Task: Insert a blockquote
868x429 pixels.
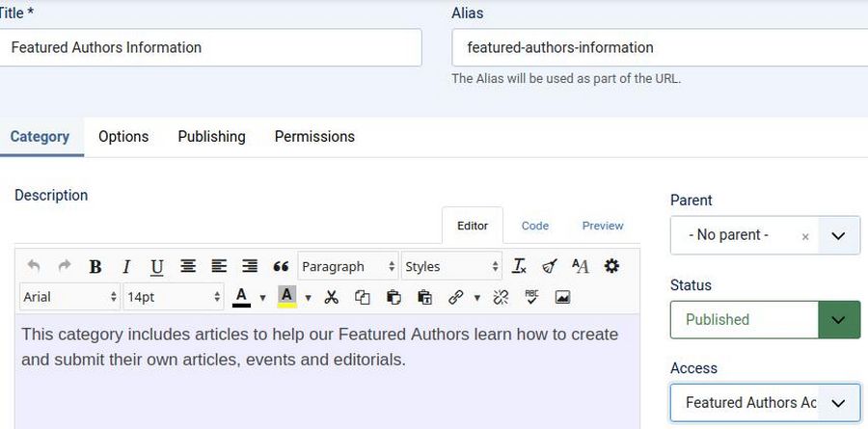Action: (281, 267)
